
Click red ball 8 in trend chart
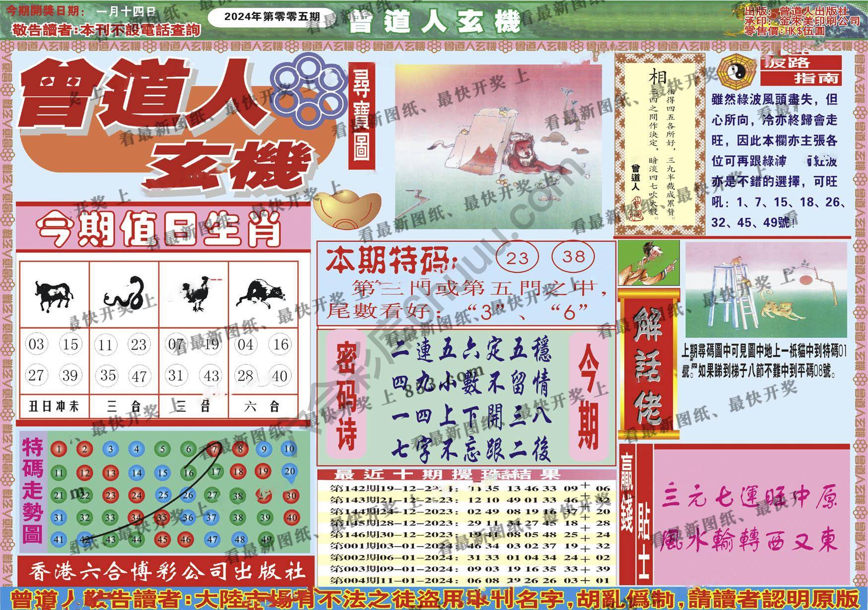(240, 450)
